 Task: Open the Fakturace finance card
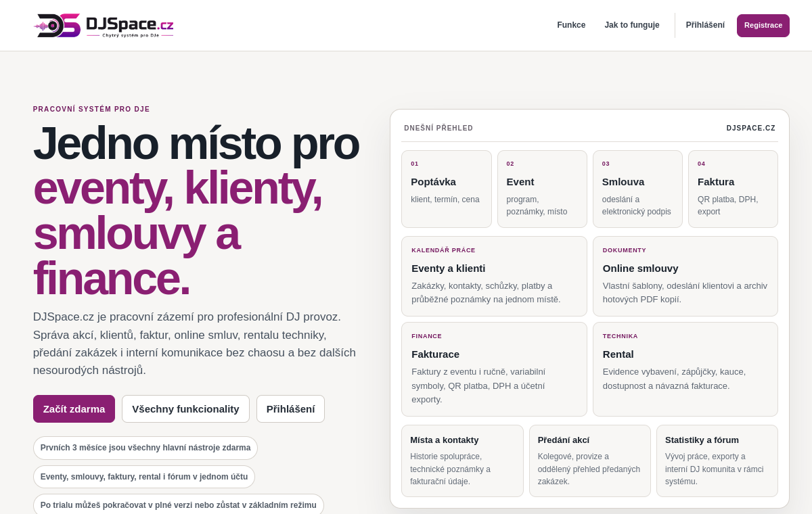pos(494,369)
